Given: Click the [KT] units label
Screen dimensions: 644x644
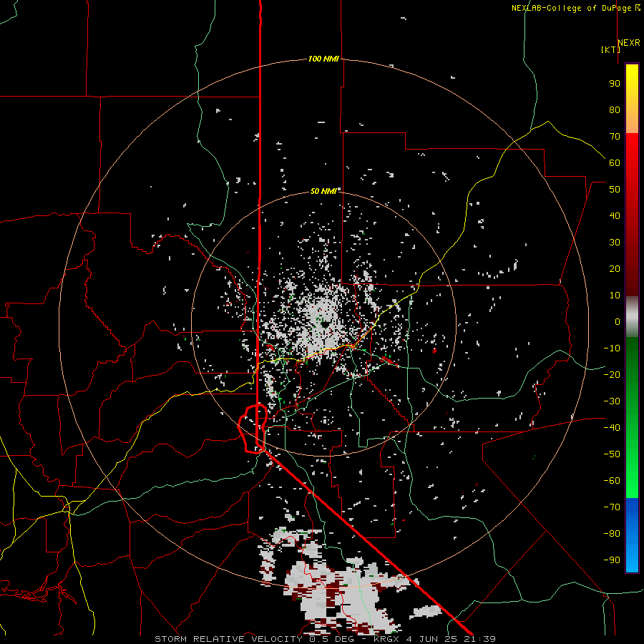Looking at the screenshot, I should (611, 49).
